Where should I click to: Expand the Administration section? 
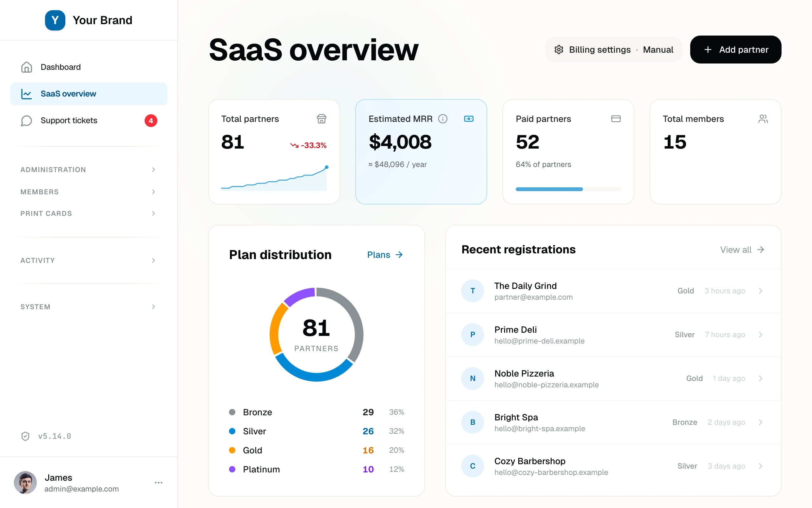pos(88,170)
